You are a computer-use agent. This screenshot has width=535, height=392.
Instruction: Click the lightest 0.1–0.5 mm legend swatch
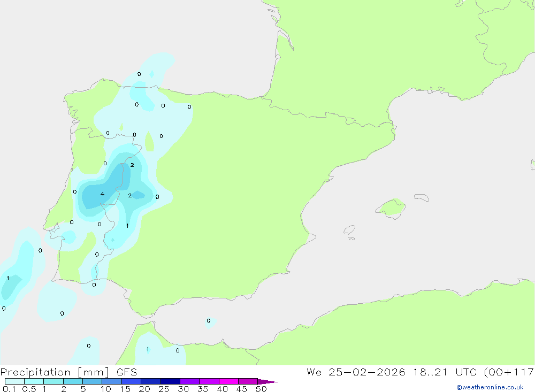[14, 381]
